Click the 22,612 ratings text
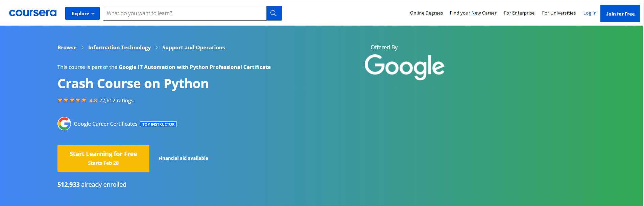The height and width of the screenshot is (206, 644). pos(116,101)
